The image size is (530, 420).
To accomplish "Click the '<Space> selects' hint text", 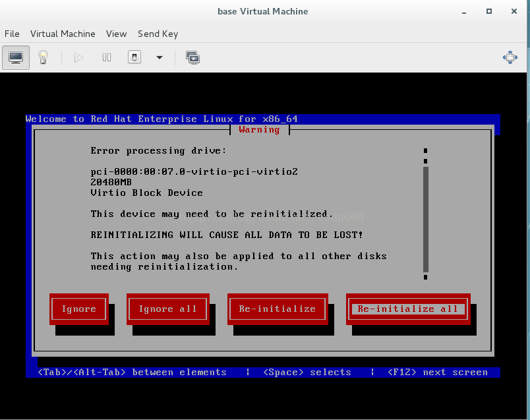I will [x=307, y=373].
